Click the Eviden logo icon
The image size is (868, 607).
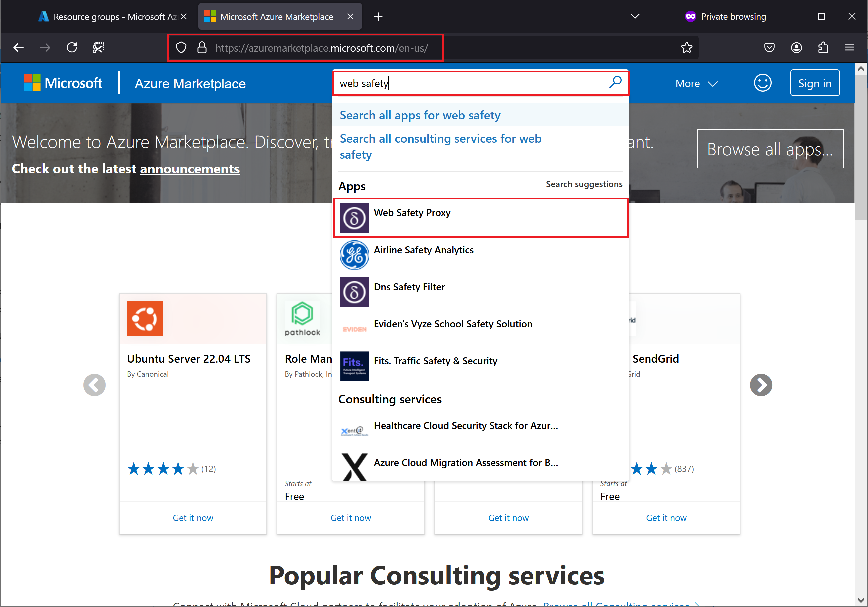354,329
